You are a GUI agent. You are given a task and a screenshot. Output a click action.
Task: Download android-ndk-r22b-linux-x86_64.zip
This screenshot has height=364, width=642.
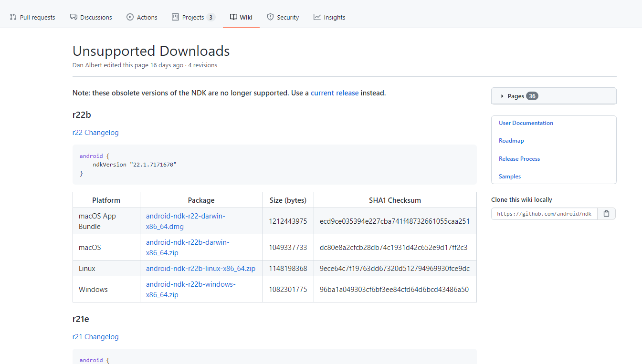[200, 269]
